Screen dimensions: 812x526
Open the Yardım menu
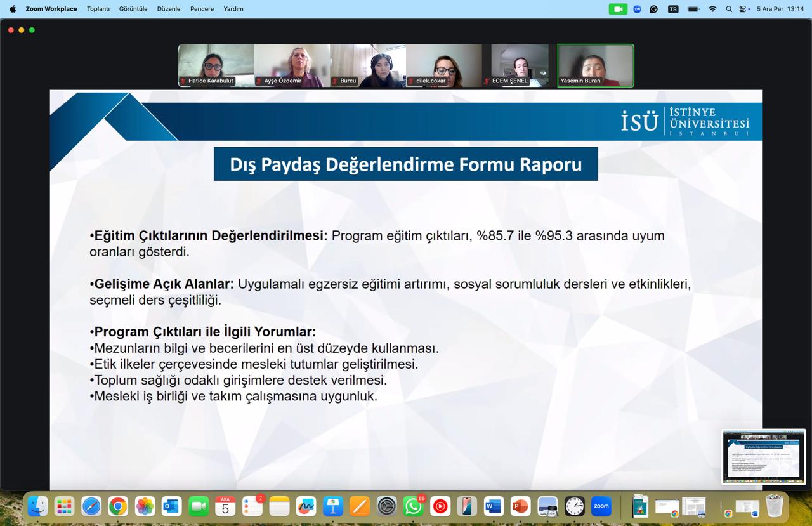(x=233, y=9)
